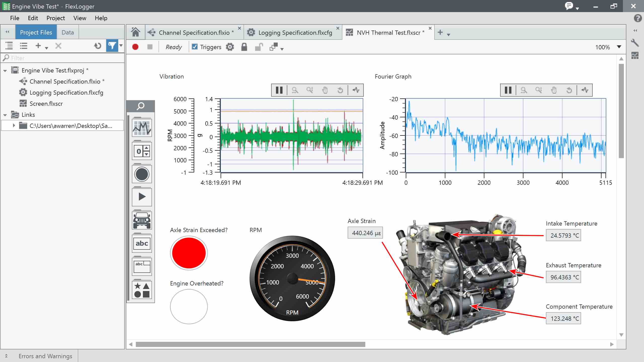Expand the C:\Users\awarren\Desktop folder link
Viewport: 644px width, 362px height.
tap(14, 125)
